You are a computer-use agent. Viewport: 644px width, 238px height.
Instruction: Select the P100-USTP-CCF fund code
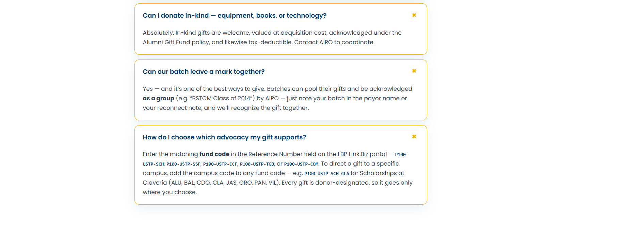tap(220, 164)
